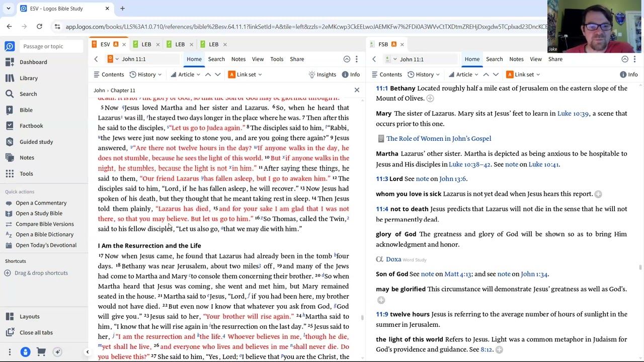Go to previous article in ESV
The width and height of the screenshot is (644, 362).
click(208, 74)
